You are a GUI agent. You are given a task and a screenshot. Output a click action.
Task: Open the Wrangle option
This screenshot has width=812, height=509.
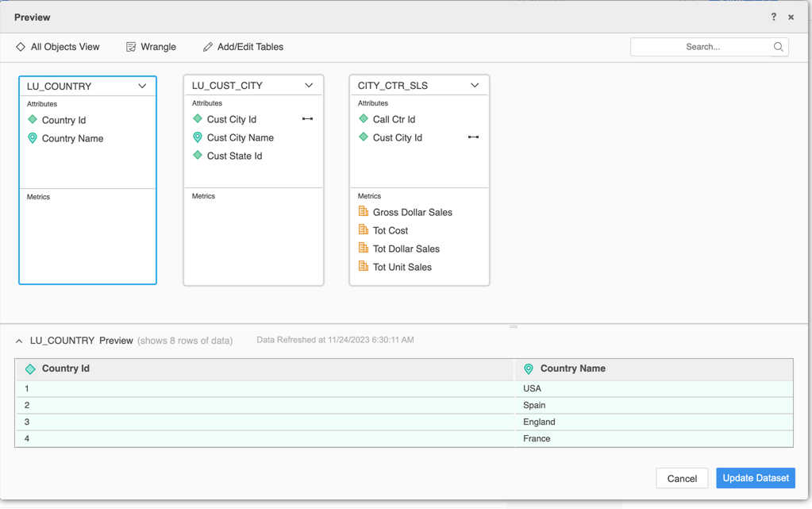[x=151, y=47]
